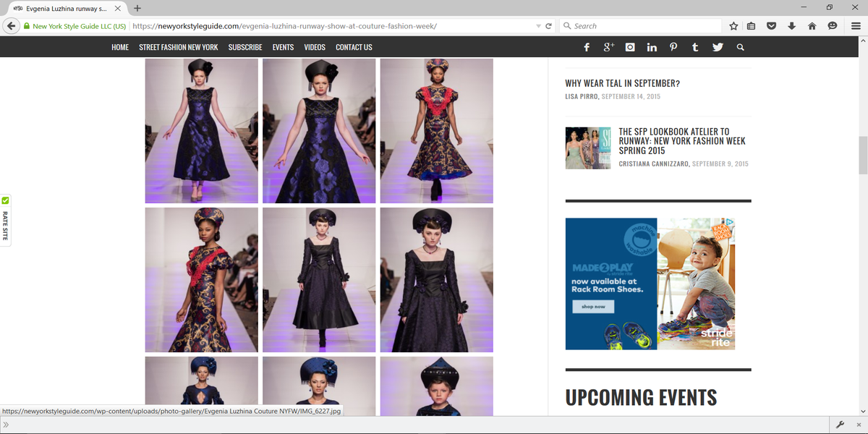Open first-row left photo, blue floral dress
Screen dimensions: 868x434
point(202,131)
